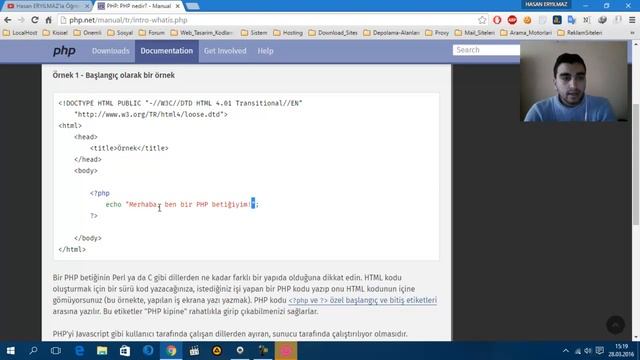The image size is (640, 360).
Task: Open the ReklamSiteleri bookmark folder
Action: coord(580,33)
